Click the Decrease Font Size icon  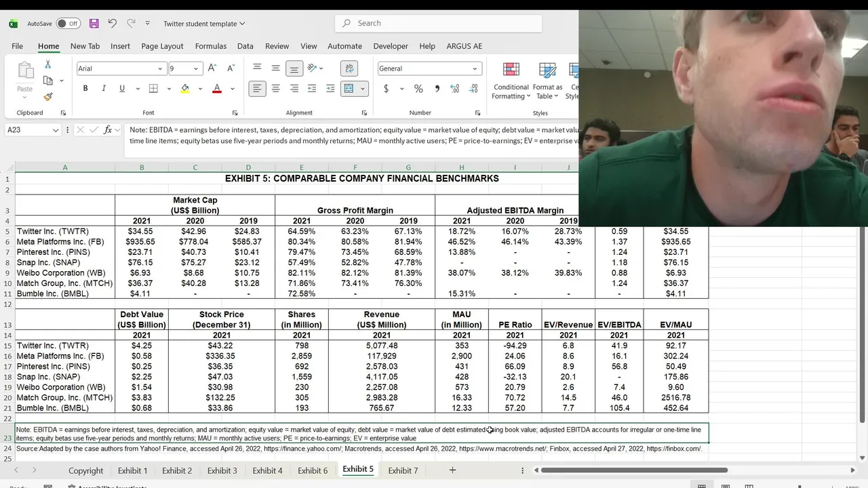point(231,68)
